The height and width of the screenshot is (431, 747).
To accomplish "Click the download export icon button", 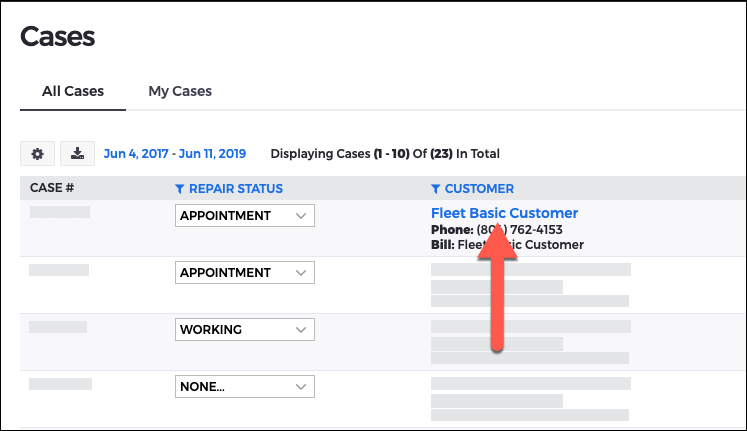I will (77, 154).
